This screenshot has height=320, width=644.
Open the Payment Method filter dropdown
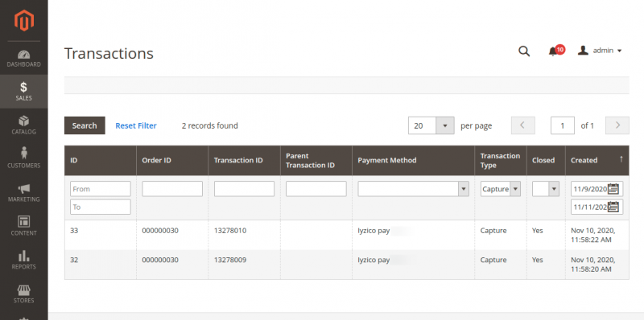pyautogui.click(x=413, y=189)
